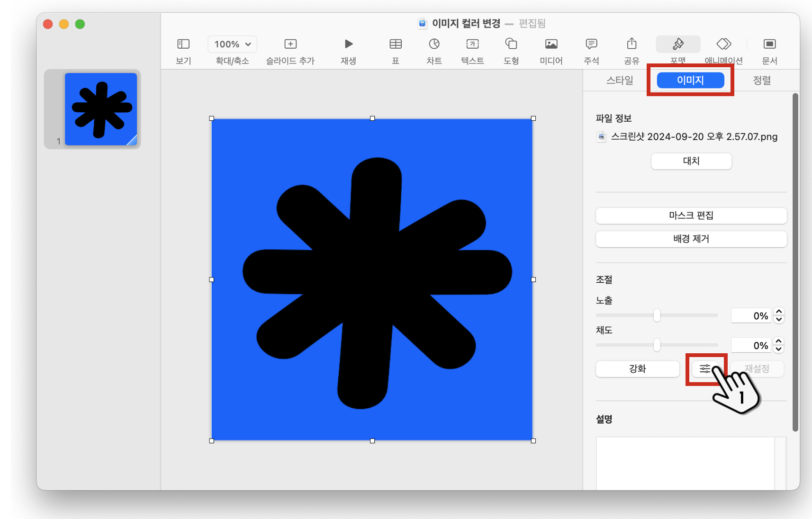Add a new slide with 슬라이드 추가
Viewport: 812px width, 519px height.
(290, 44)
